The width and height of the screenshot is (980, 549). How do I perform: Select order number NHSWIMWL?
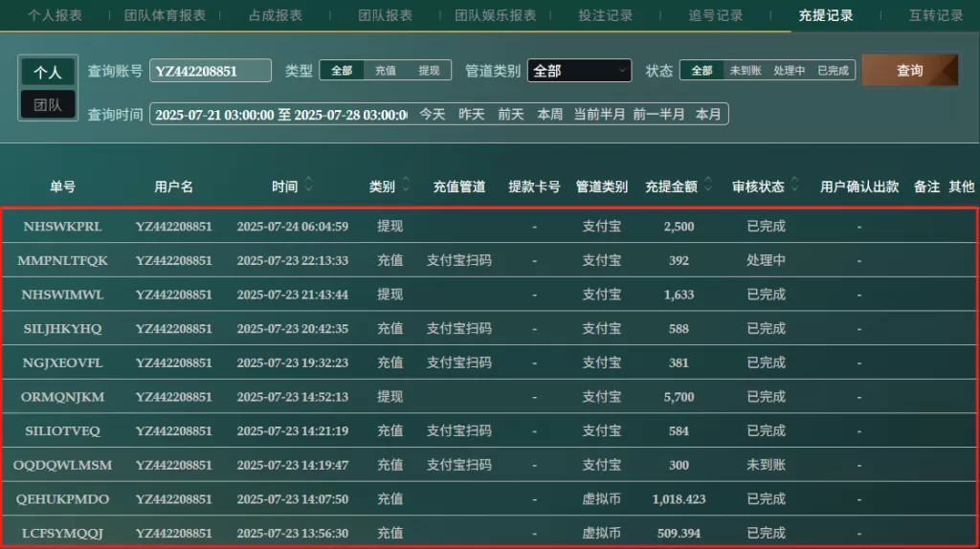62,295
